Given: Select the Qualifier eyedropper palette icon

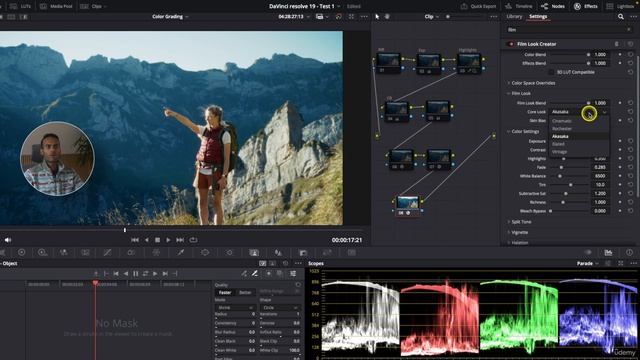Looking at the screenshot, I should pyautogui.click(x=180, y=253).
